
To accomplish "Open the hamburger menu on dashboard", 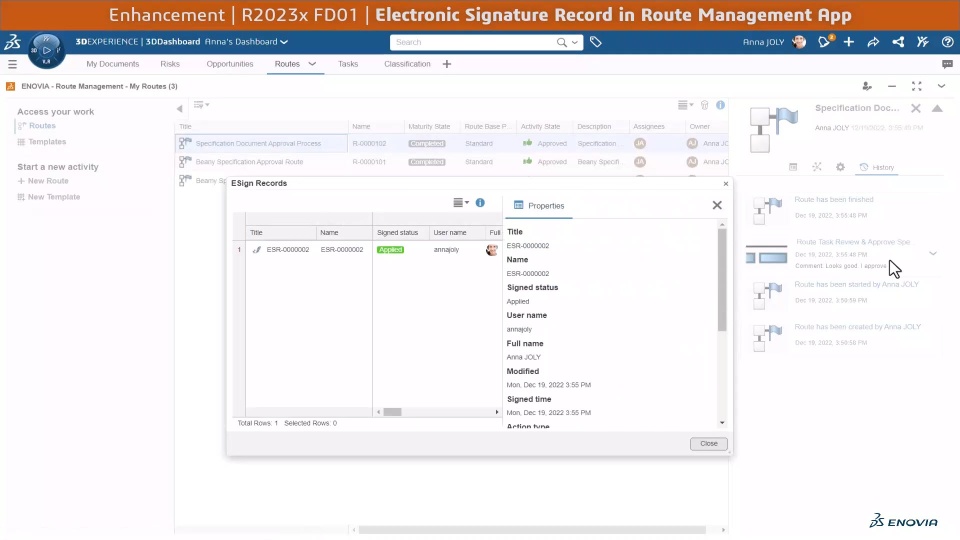I will pyautogui.click(x=12, y=64).
